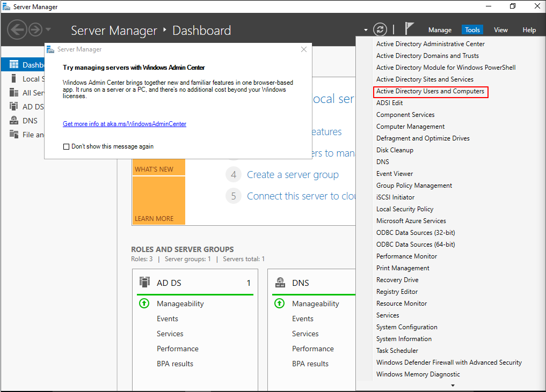Open Local Security Policy
The height and width of the screenshot is (392, 546).
405,209
